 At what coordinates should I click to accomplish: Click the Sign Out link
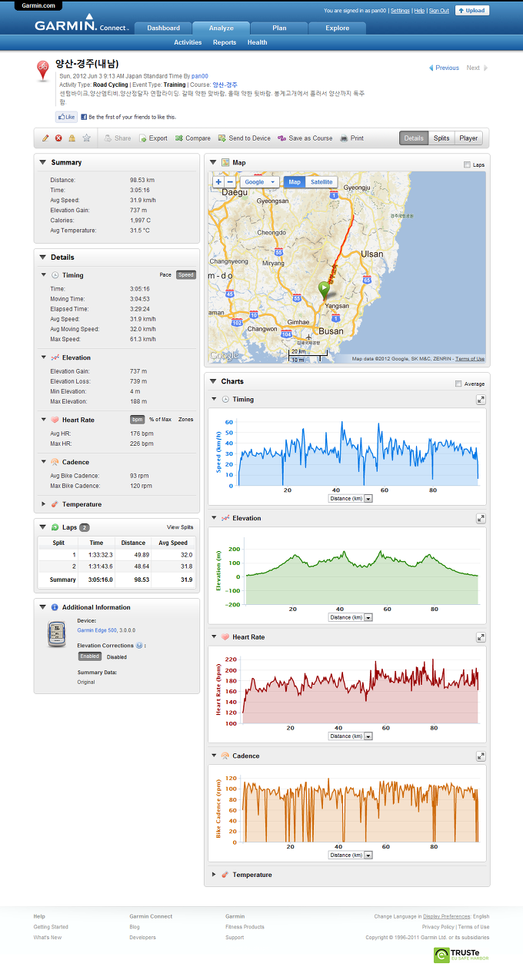(439, 11)
